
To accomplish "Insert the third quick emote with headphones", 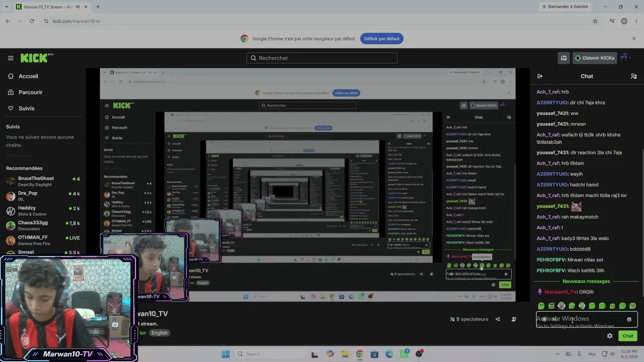I will (x=561, y=306).
